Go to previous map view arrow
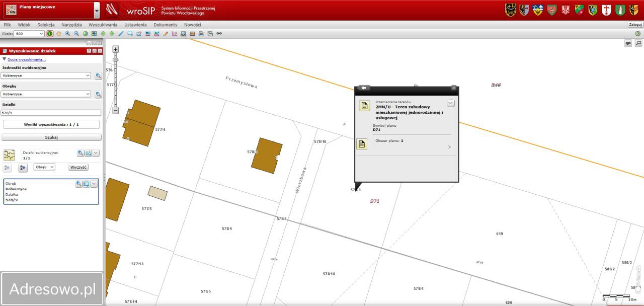 (x=103, y=34)
